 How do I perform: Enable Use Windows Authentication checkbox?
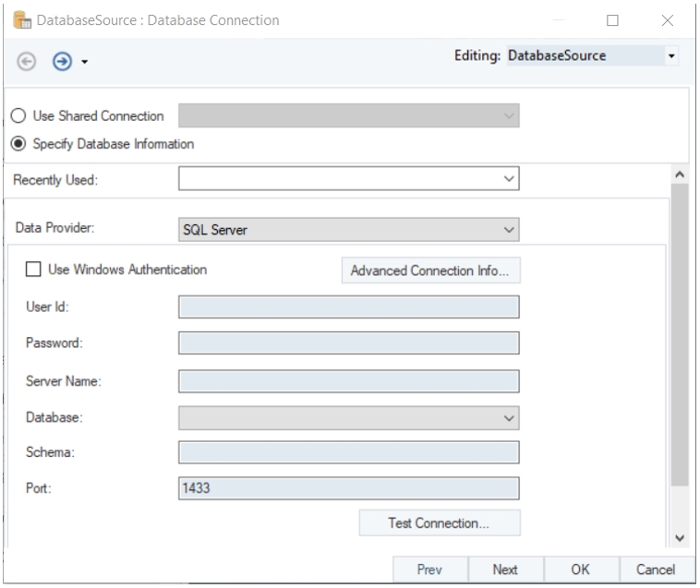33,270
